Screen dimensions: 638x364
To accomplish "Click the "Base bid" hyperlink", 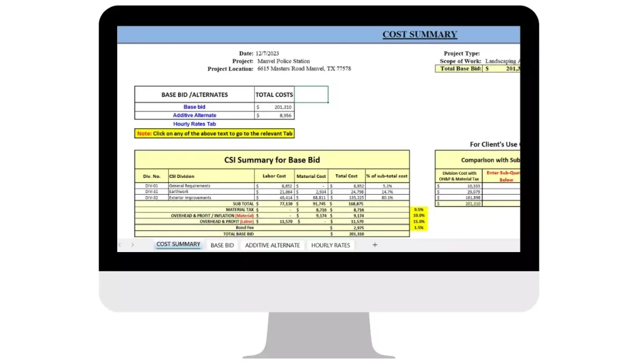I will (194, 106).
